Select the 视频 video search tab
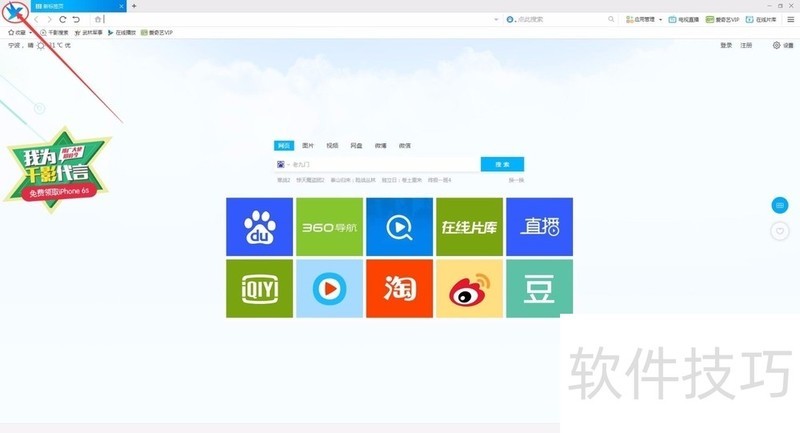800x433 pixels. click(x=332, y=145)
